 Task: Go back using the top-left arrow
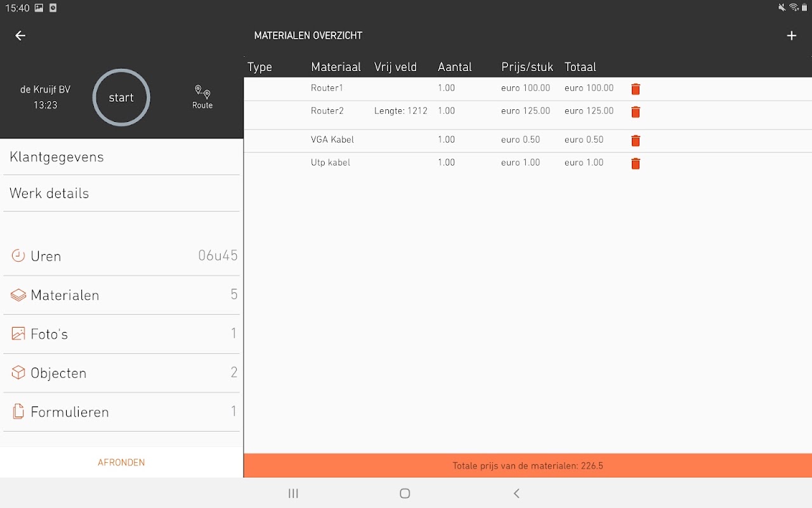(x=20, y=36)
